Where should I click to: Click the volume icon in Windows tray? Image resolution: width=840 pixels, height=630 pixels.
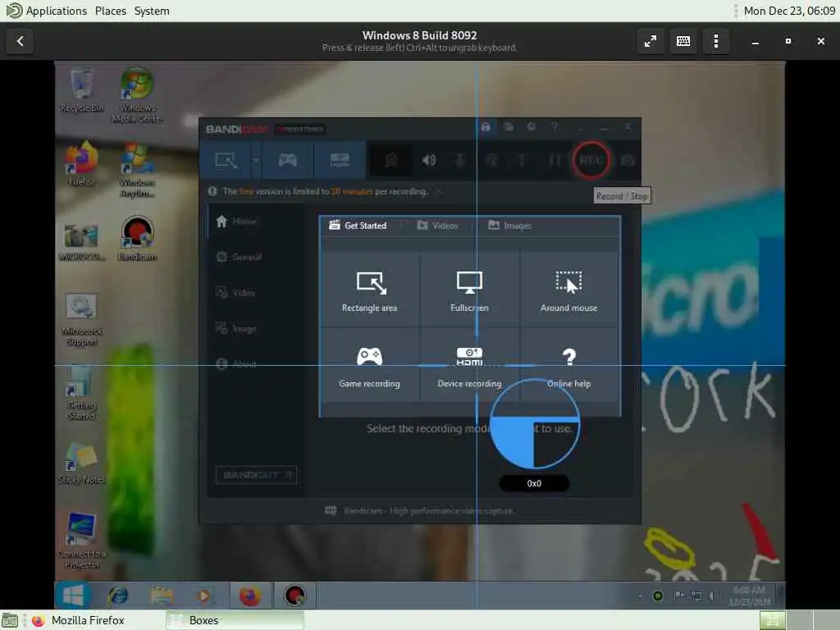[x=712, y=596]
